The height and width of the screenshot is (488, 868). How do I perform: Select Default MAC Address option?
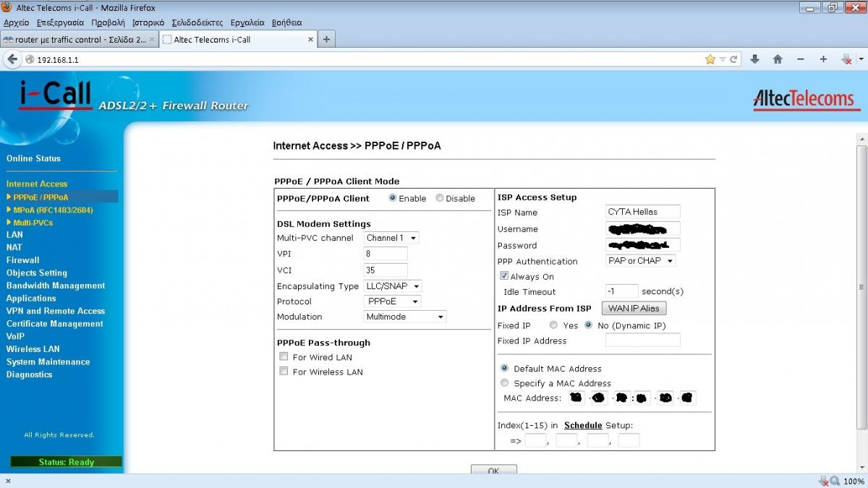tap(505, 368)
